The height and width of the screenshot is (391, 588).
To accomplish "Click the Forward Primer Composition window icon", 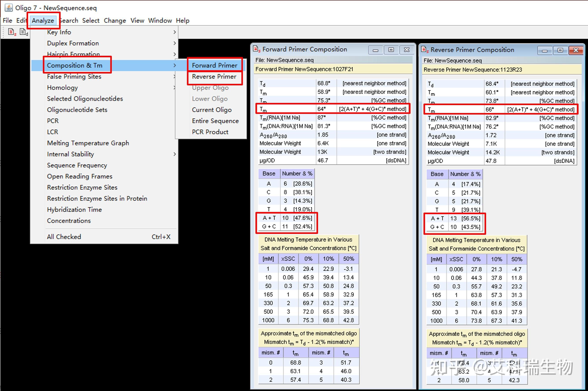I will (257, 49).
